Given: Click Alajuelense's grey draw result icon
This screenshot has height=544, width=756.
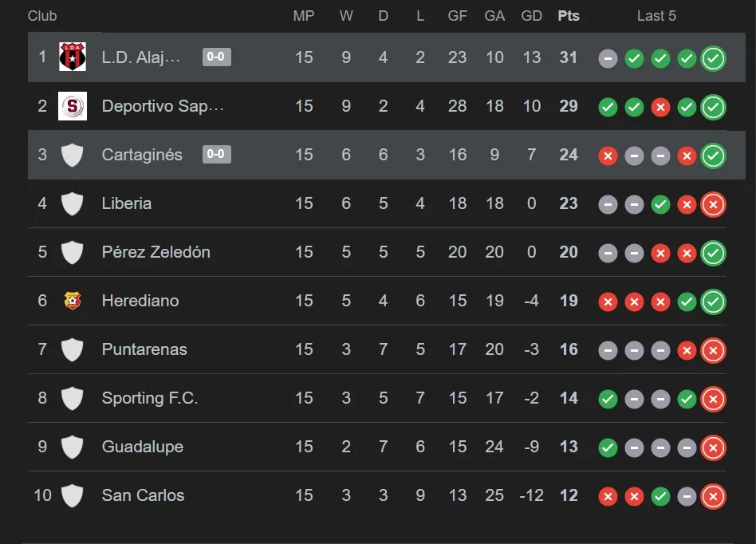Looking at the screenshot, I should click(608, 58).
